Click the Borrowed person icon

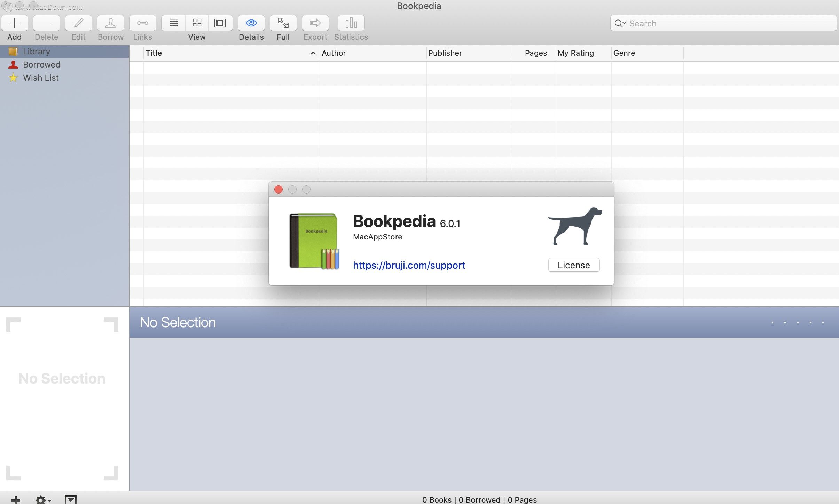13,65
